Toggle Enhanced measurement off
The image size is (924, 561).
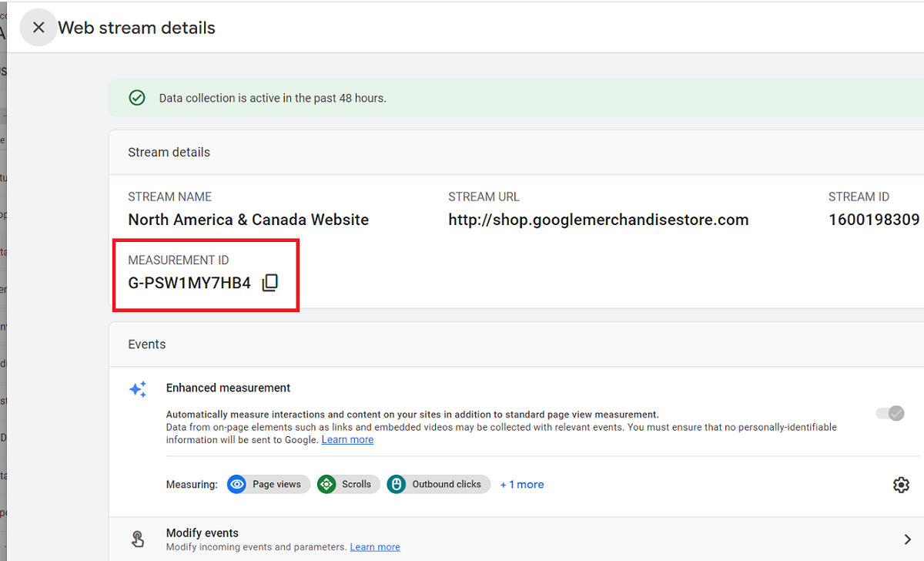click(889, 414)
